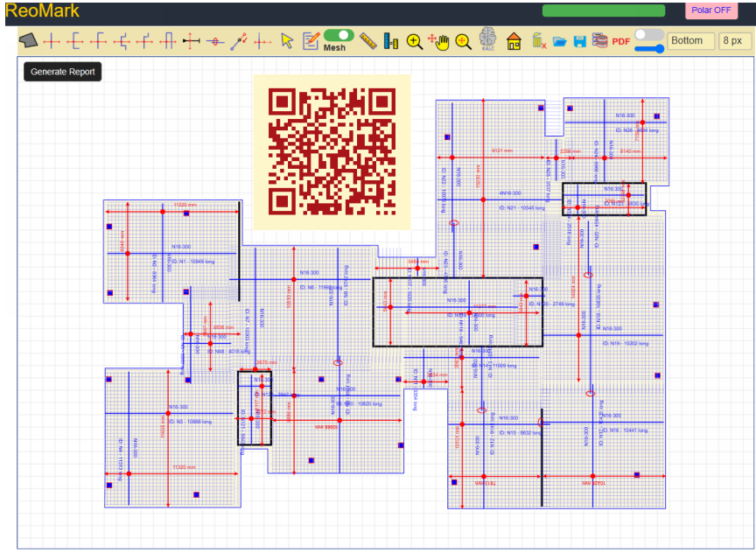Toggle the green Mesh switch
756x553 pixels.
tap(339, 36)
